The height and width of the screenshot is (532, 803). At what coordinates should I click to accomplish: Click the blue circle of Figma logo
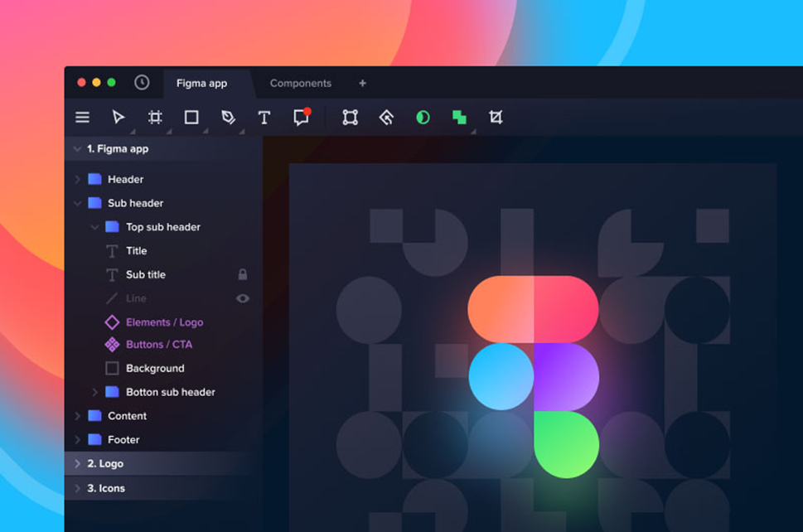pyautogui.click(x=501, y=376)
